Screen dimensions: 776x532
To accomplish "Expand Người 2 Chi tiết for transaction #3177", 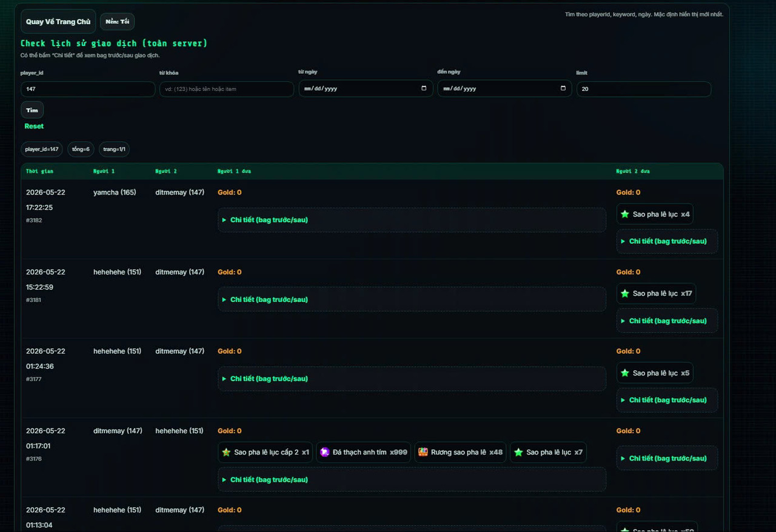I will point(667,400).
